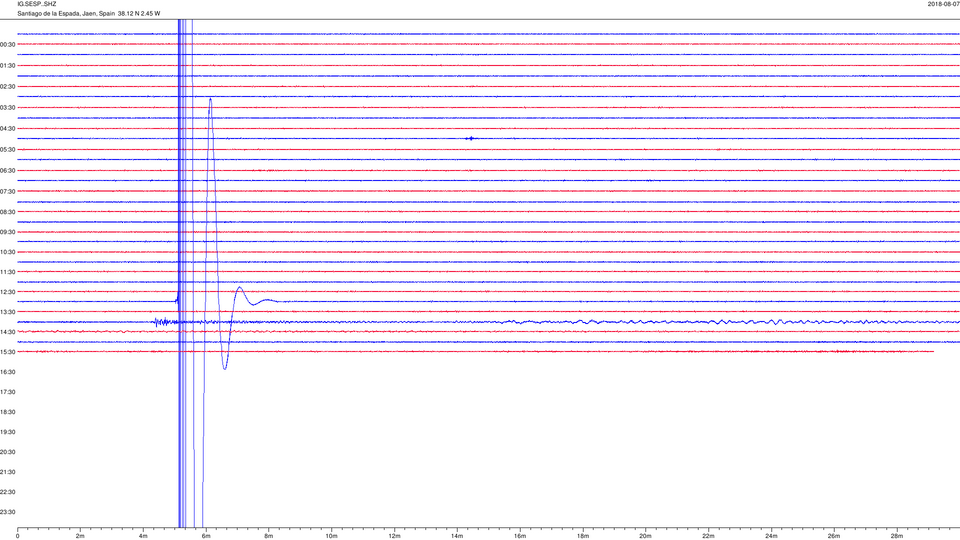Click the earthquake onset wiggle on 14:00 trace
The height and width of the screenshot is (540, 960).
[x=162, y=321]
